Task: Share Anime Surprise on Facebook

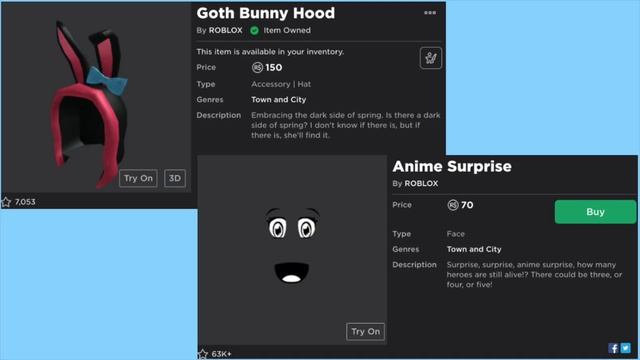Action: 613,348
